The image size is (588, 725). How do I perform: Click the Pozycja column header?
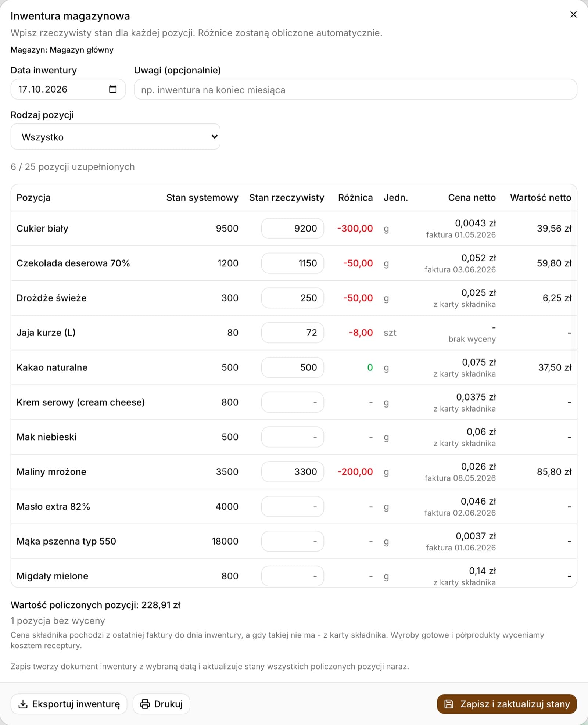click(x=33, y=198)
